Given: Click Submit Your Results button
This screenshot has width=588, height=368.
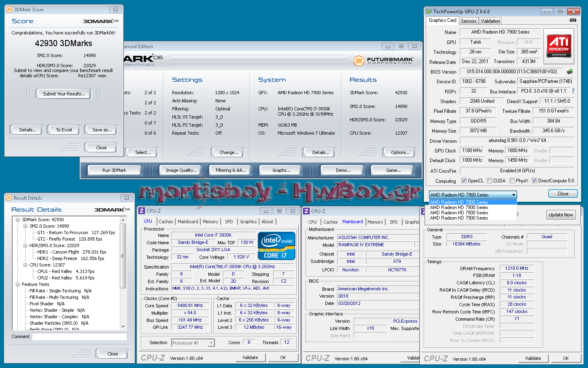Looking at the screenshot, I should click(64, 94).
